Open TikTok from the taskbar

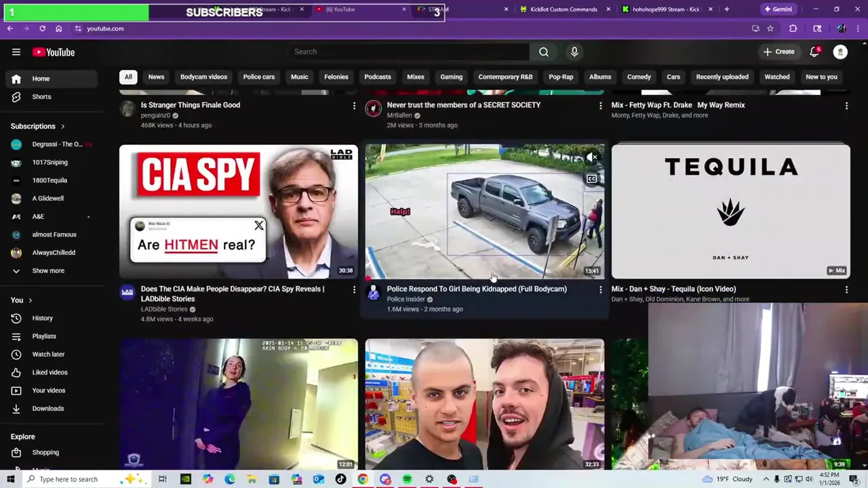pos(340,479)
